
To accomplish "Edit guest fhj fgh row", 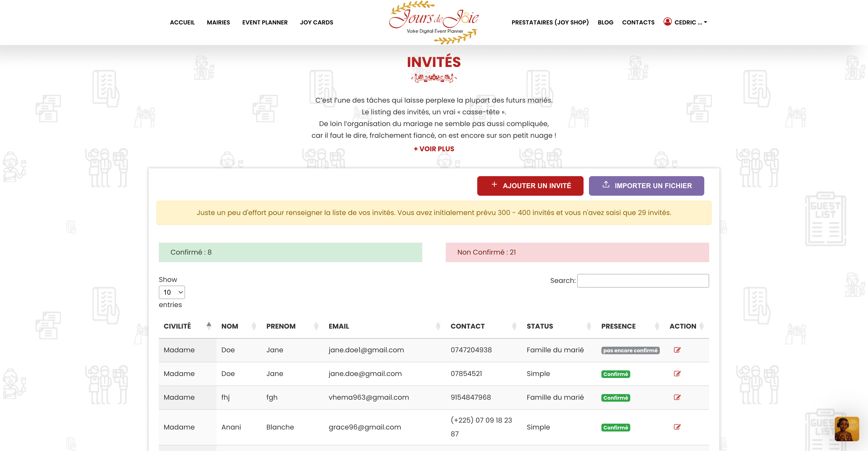I will pos(677,397).
